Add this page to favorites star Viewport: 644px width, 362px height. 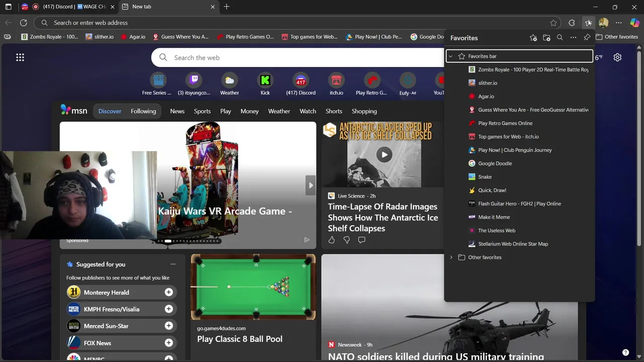(553, 23)
